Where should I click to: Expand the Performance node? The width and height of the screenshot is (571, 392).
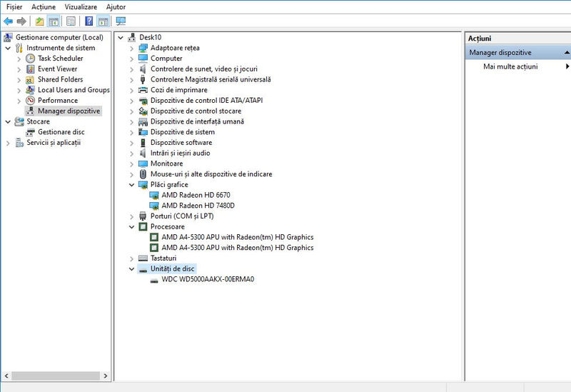click(x=19, y=101)
